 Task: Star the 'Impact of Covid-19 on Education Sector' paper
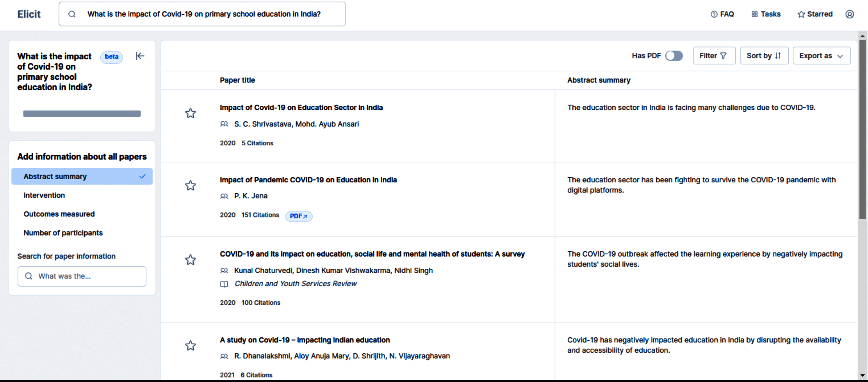190,113
